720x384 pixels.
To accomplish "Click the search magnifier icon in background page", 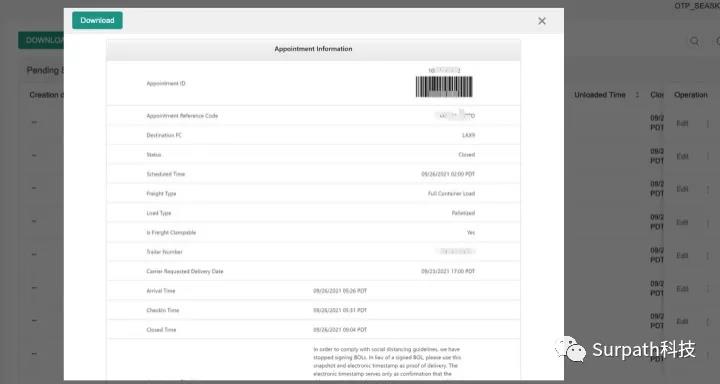I will tap(694, 41).
